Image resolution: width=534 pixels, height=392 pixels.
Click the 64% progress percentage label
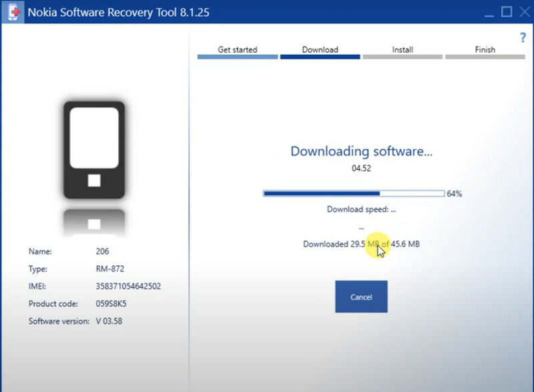[455, 194]
